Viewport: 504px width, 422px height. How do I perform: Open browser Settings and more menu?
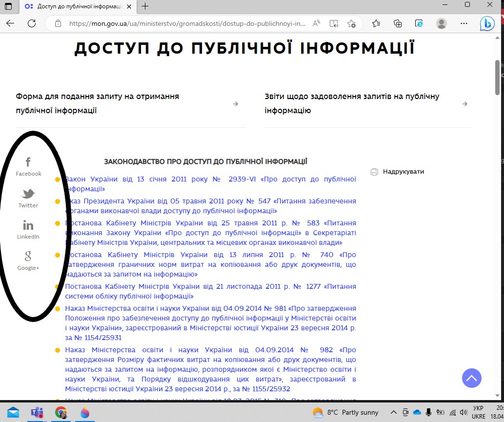pos(464,23)
